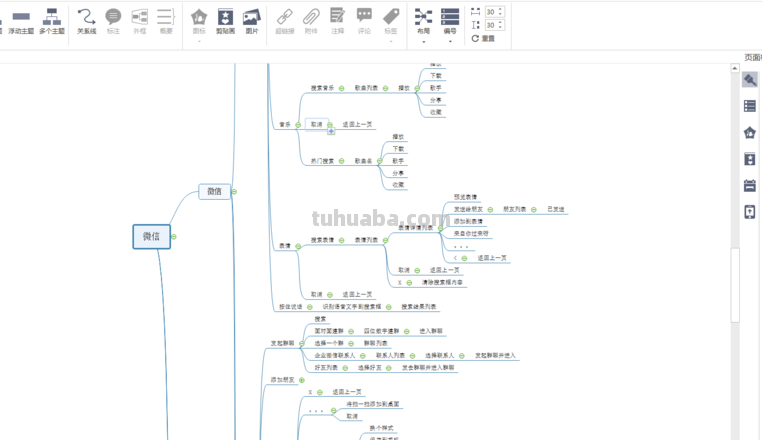This screenshot has width=762, height=440.
Task: Add a relationship line (关系线)
Action: click(x=87, y=22)
